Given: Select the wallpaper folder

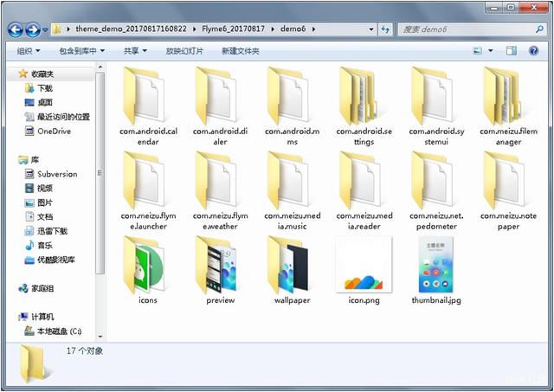Looking at the screenshot, I should tap(293, 270).
